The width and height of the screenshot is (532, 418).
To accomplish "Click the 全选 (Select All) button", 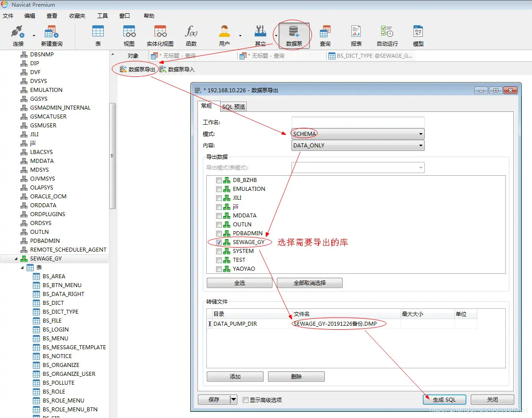I will (240, 283).
